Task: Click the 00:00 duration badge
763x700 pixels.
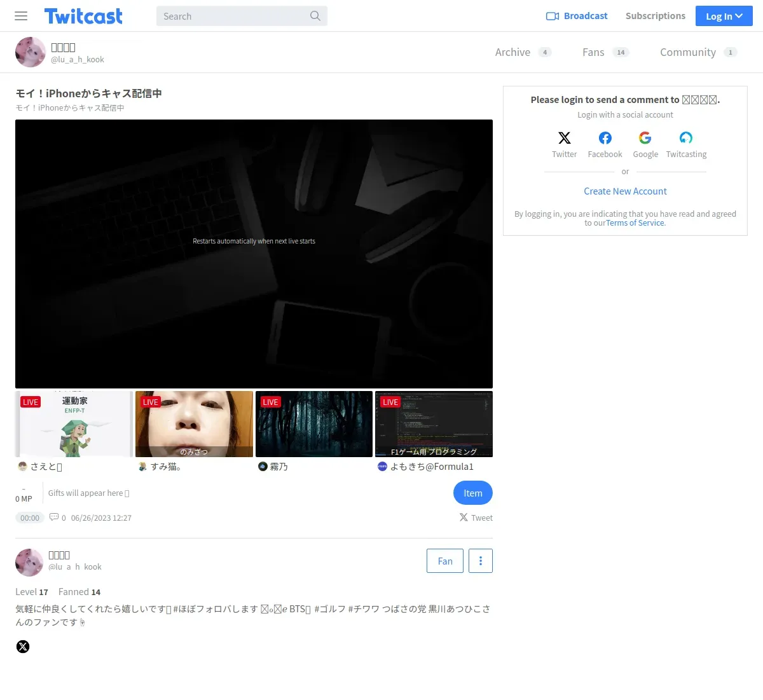Action: [30, 518]
